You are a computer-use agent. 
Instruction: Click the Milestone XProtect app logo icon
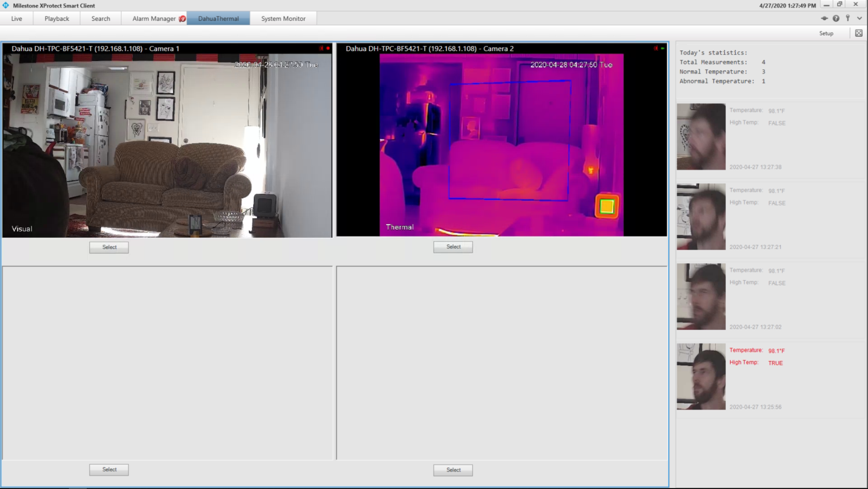pyautogui.click(x=6, y=5)
